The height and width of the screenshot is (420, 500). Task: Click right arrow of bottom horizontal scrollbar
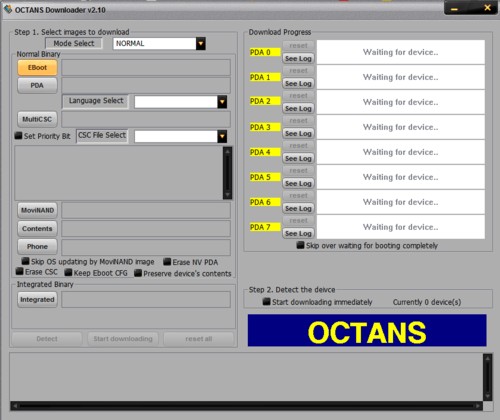click(x=478, y=406)
